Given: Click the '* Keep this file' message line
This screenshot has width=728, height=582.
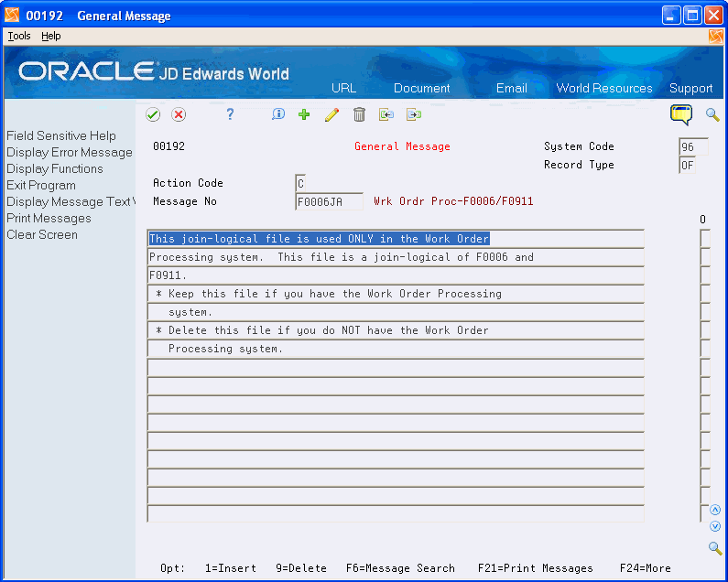Looking at the screenshot, I should [396, 294].
